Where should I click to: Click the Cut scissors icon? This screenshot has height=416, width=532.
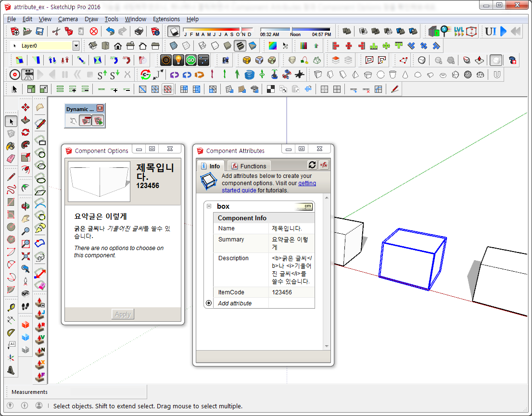(x=56, y=32)
